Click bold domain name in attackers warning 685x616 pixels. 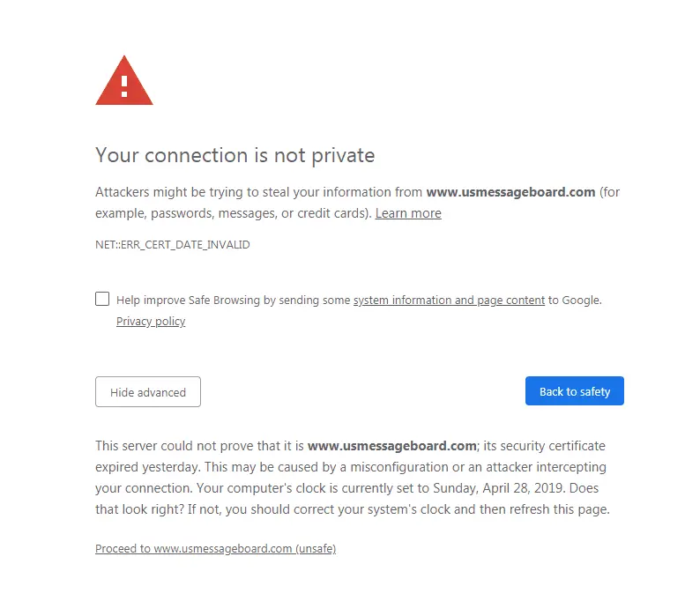[510, 192]
